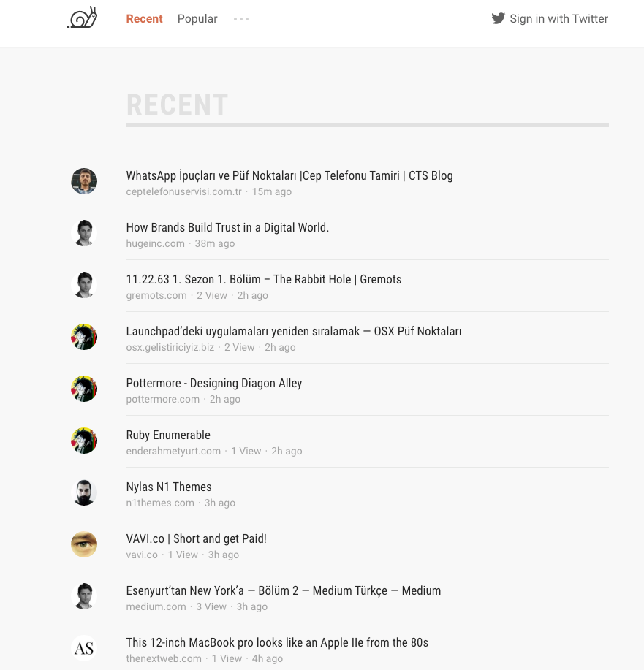Click the eye avatar beside VAVI.co post

[x=84, y=544]
